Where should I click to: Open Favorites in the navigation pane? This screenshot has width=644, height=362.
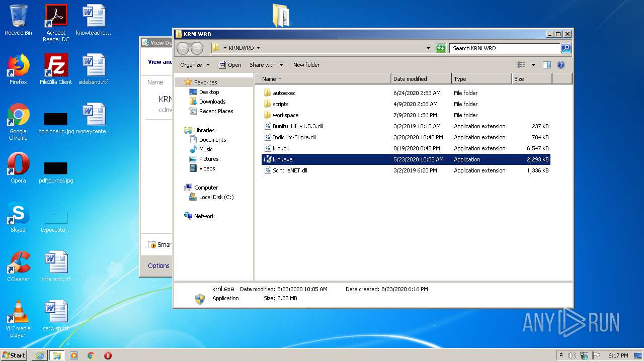click(x=205, y=82)
